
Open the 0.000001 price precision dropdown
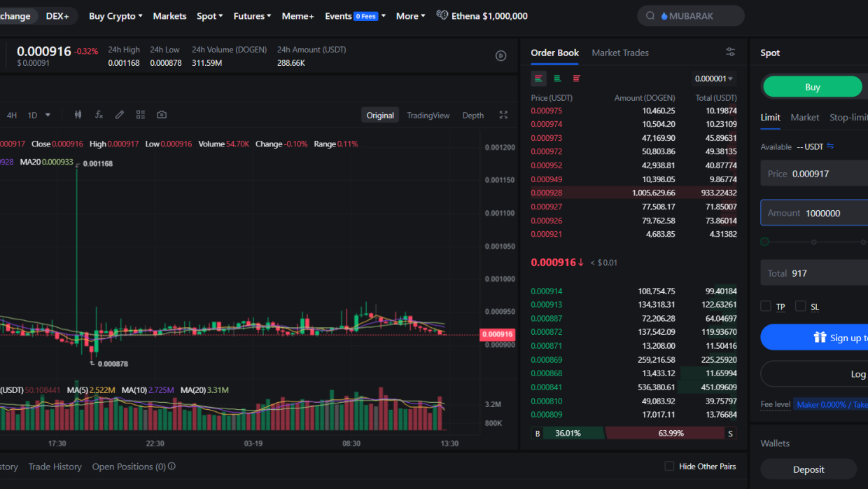click(714, 78)
